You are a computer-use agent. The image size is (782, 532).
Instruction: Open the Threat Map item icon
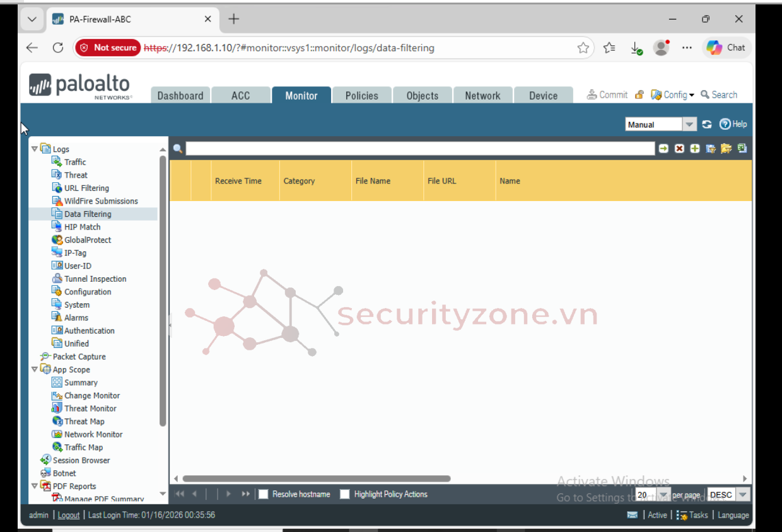click(x=57, y=422)
